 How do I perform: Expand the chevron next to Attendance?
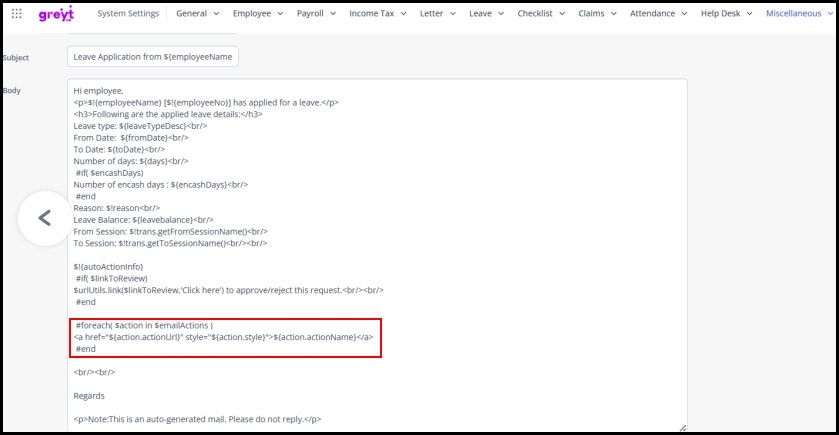pyautogui.click(x=684, y=14)
